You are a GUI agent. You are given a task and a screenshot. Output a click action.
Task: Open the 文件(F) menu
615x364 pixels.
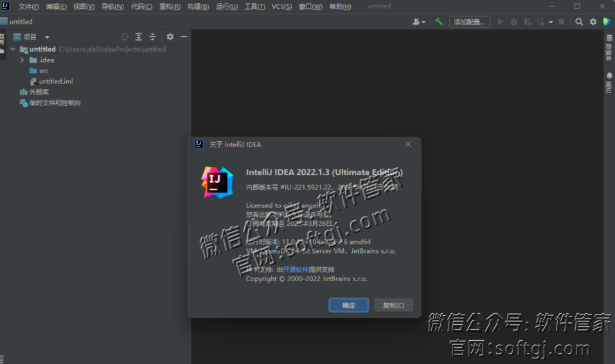point(28,6)
